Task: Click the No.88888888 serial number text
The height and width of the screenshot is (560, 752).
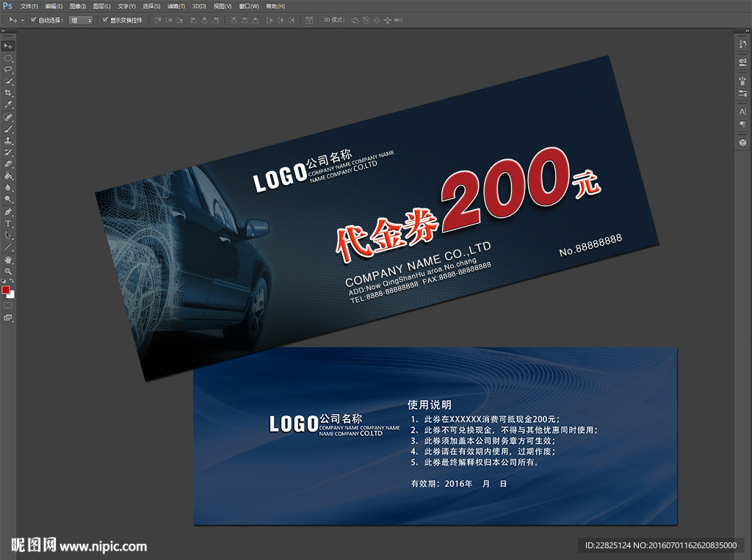Action: click(x=590, y=245)
